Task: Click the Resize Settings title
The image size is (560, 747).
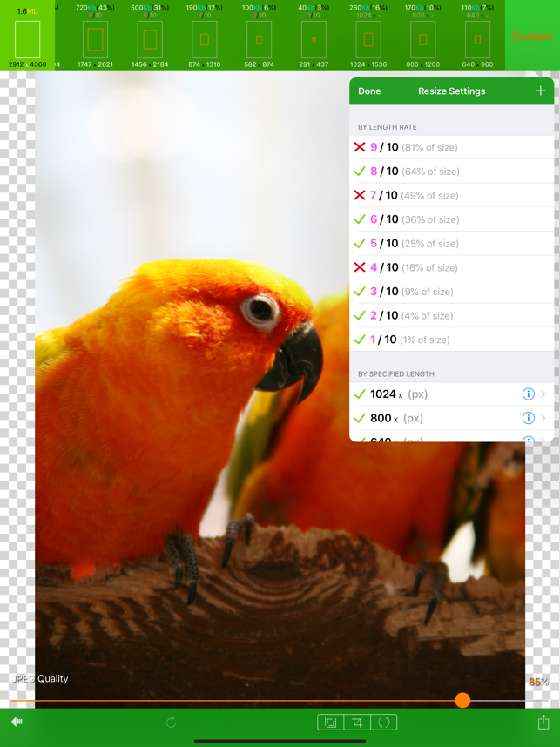Action: [x=452, y=91]
